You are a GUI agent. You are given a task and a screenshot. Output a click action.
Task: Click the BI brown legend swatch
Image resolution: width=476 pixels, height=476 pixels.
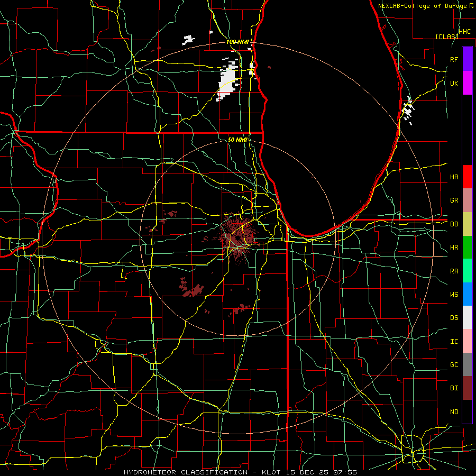click(x=467, y=388)
